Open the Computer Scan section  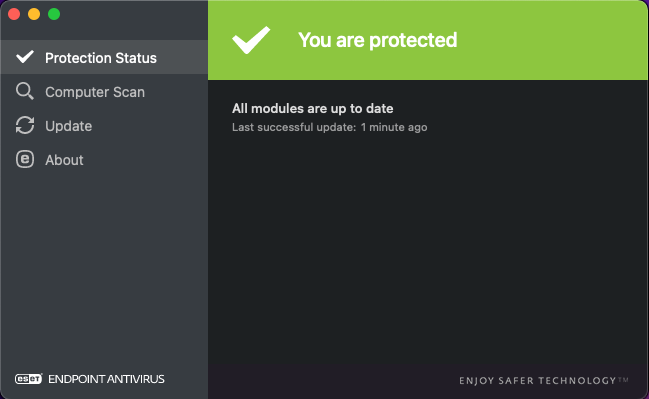click(x=104, y=91)
